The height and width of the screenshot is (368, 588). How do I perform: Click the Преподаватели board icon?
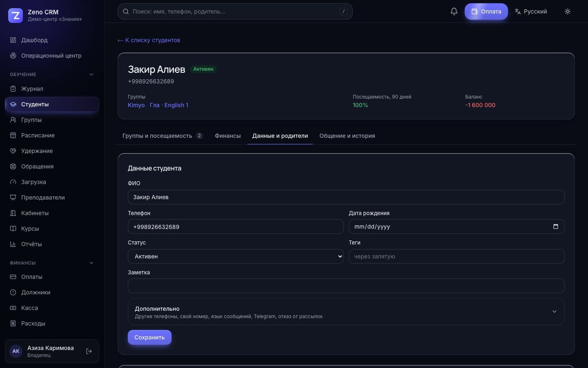coord(13,197)
